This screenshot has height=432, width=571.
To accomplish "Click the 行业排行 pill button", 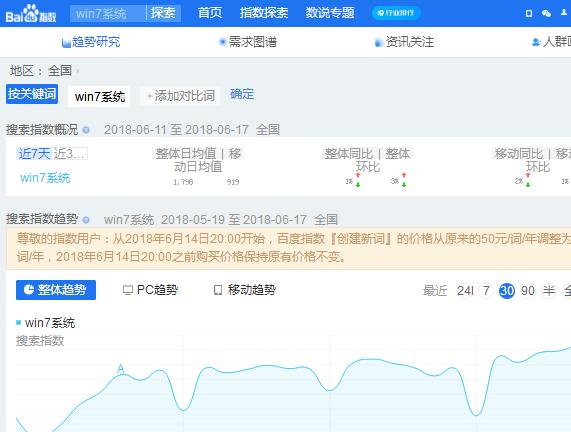I will 396,13.
